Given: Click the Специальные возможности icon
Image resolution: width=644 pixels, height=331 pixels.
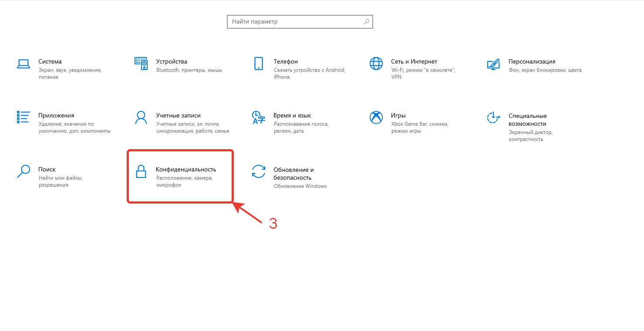Looking at the screenshot, I should pyautogui.click(x=493, y=117).
